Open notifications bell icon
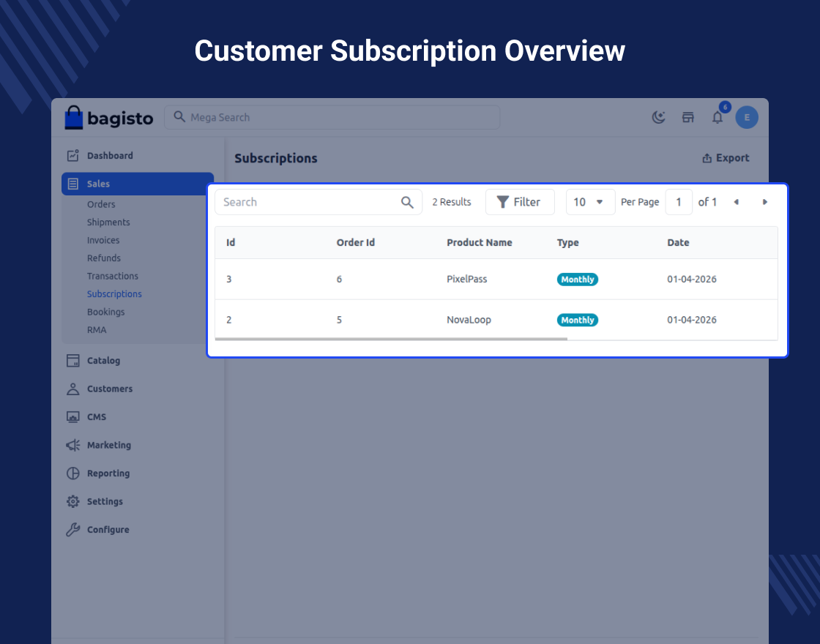 pyautogui.click(x=717, y=117)
